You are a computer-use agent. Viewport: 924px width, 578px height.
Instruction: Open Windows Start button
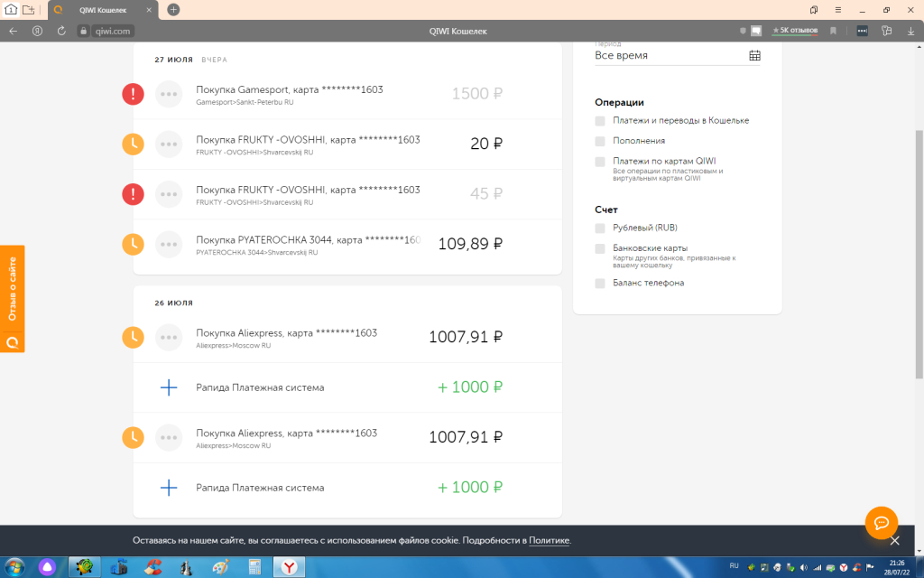point(14,567)
